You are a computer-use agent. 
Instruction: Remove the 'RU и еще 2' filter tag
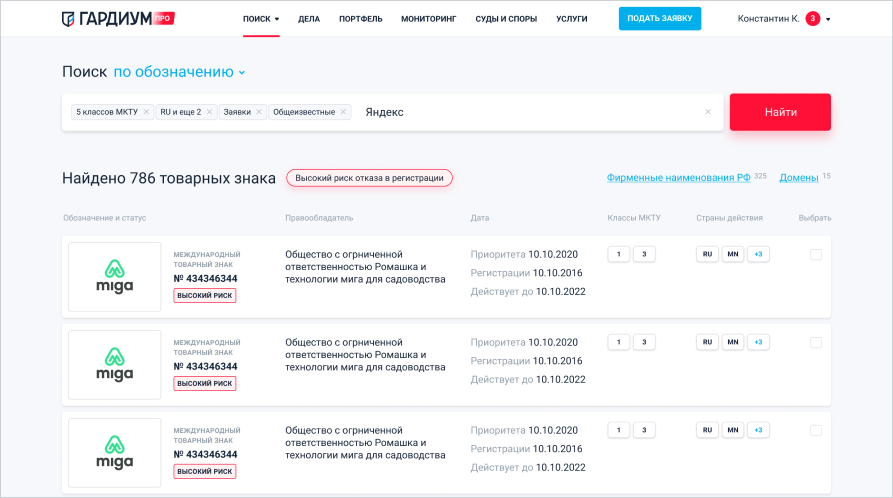(209, 112)
